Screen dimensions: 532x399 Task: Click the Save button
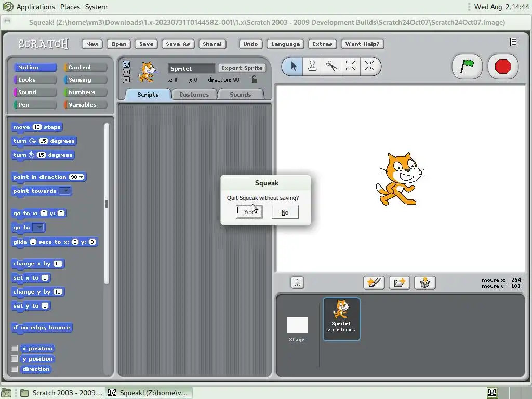(146, 44)
